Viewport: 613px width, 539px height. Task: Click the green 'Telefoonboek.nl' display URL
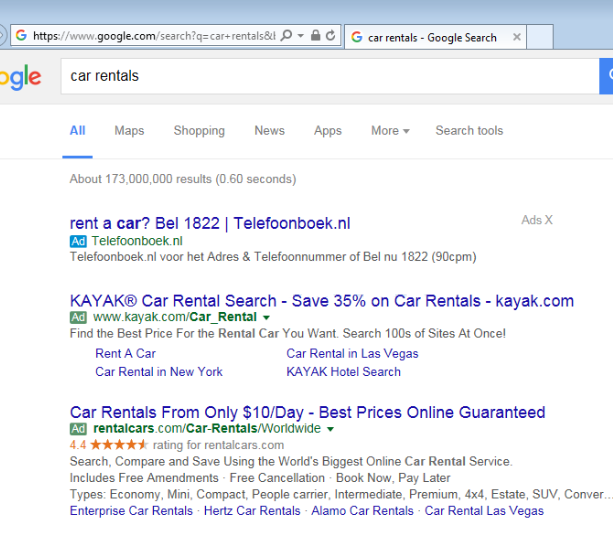coord(137,241)
